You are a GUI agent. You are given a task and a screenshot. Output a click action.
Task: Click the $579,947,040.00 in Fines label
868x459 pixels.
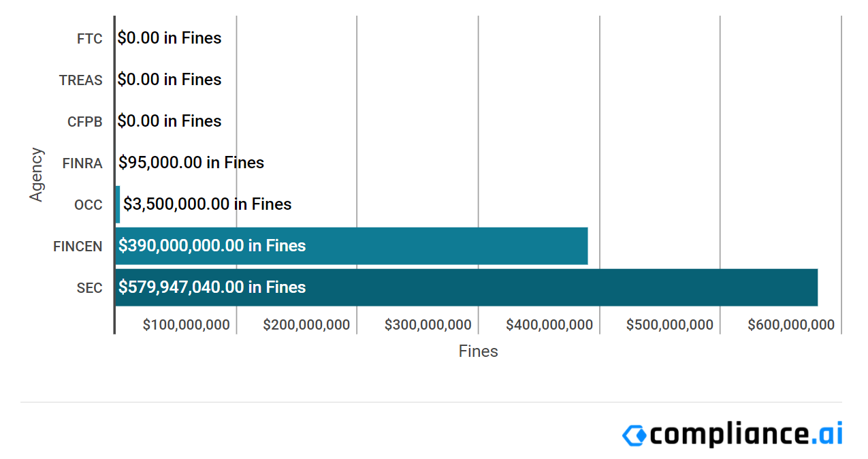click(x=212, y=287)
